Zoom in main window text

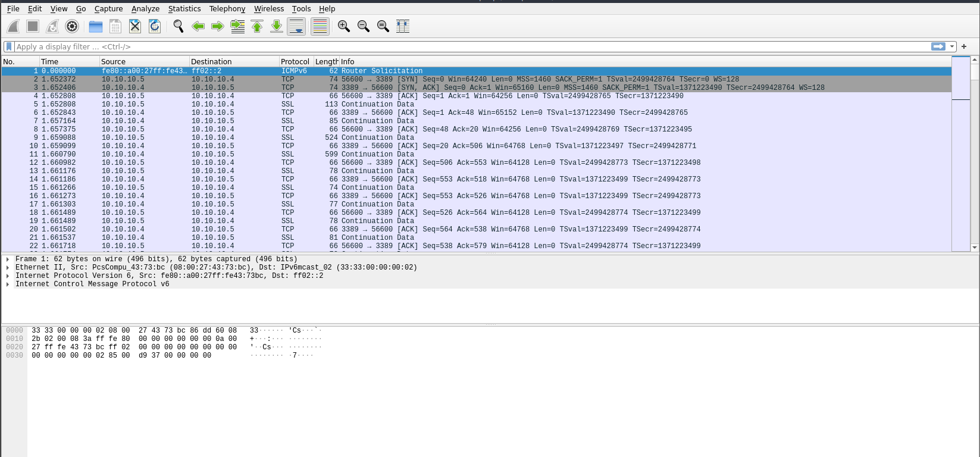coord(344,26)
